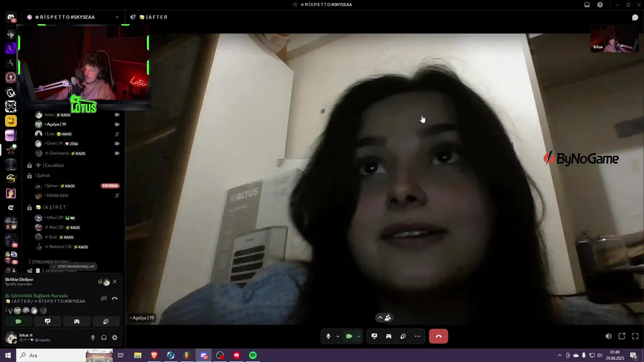This screenshot has width=644, height=362.
Task: Share screen button in voice panel
Action: click(48, 321)
